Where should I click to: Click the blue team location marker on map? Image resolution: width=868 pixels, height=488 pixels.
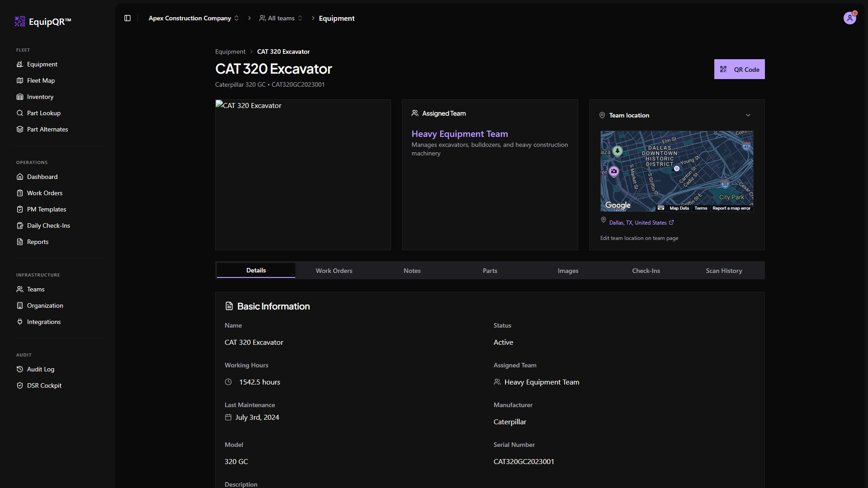click(677, 169)
